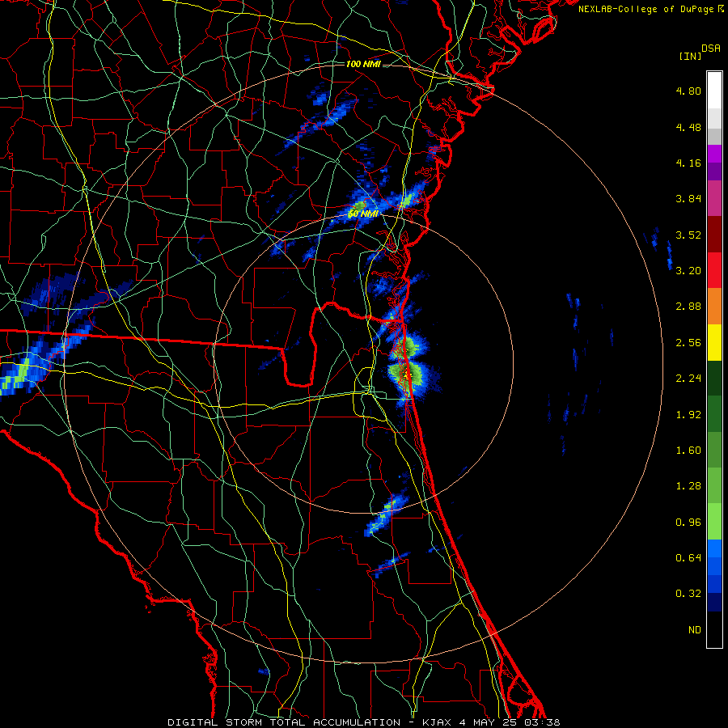Pick the black ND legend swatch

coord(714,629)
